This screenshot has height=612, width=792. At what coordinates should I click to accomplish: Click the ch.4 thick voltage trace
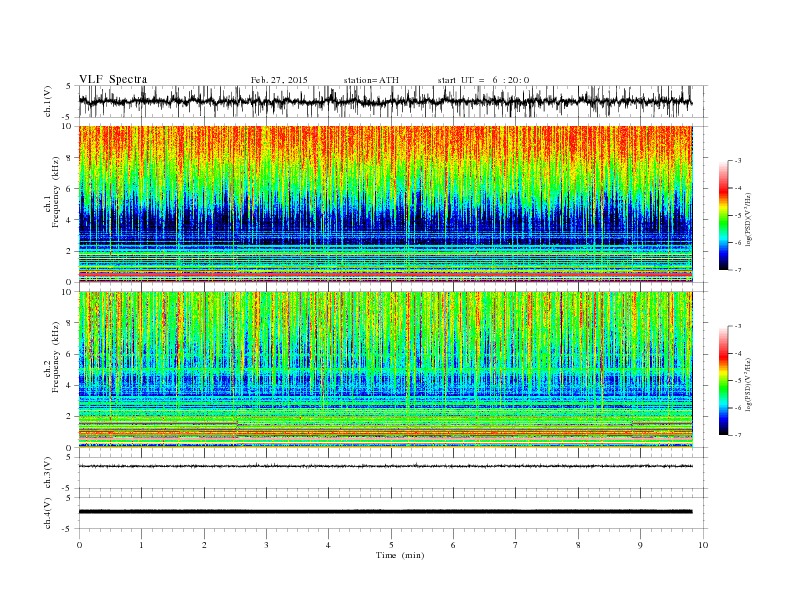(385, 512)
